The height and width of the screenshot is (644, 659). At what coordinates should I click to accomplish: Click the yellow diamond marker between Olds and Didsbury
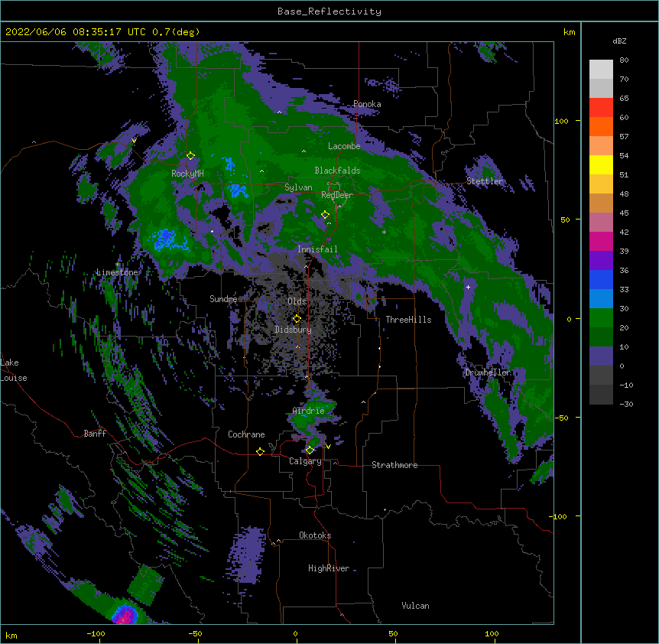(297, 318)
